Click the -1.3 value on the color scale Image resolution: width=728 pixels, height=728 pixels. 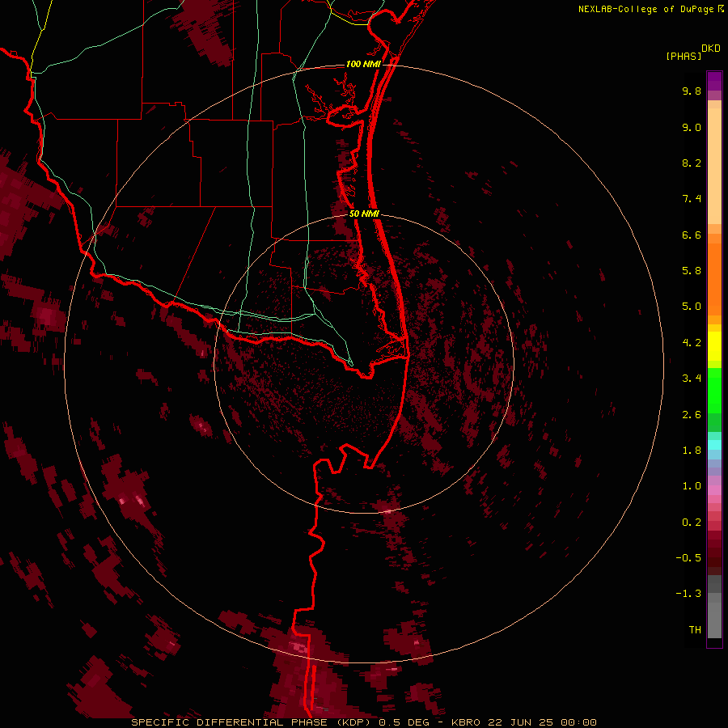tap(688, 594)
